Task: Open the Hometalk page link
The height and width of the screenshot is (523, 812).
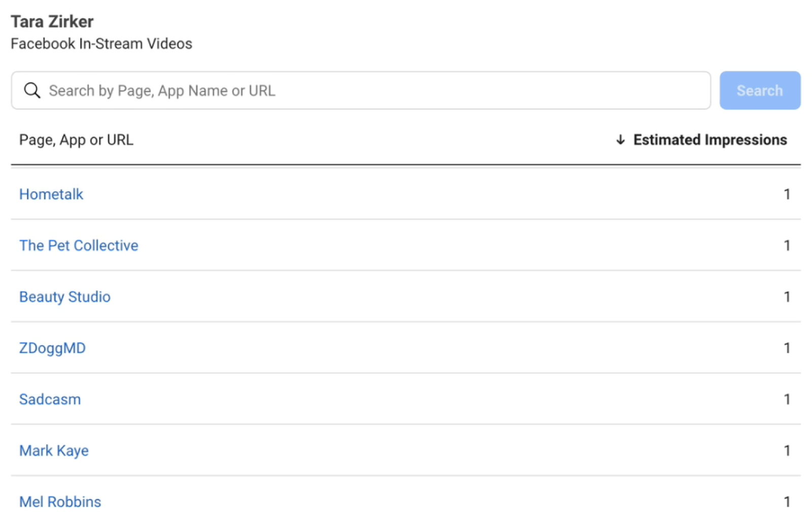Action: (51, 194)
